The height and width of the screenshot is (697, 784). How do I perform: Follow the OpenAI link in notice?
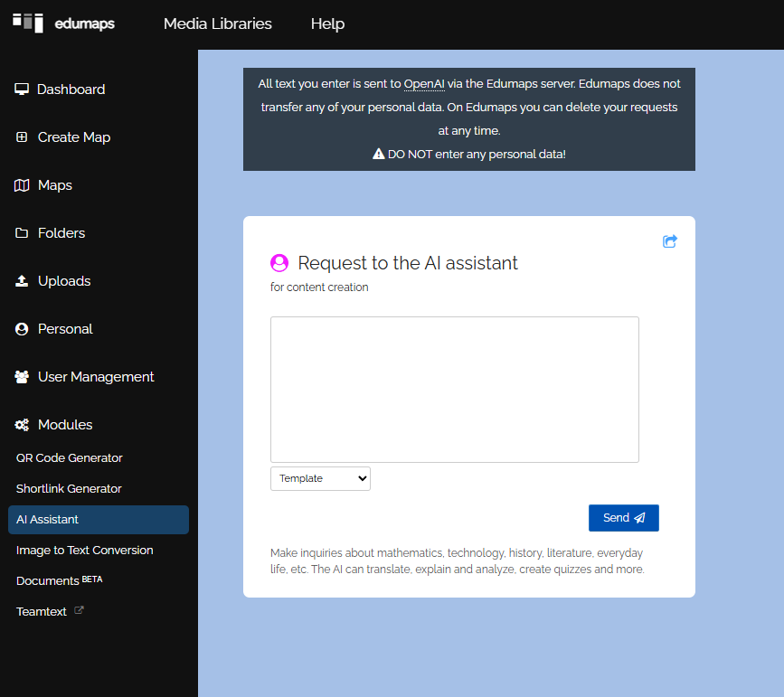(424, 83)
